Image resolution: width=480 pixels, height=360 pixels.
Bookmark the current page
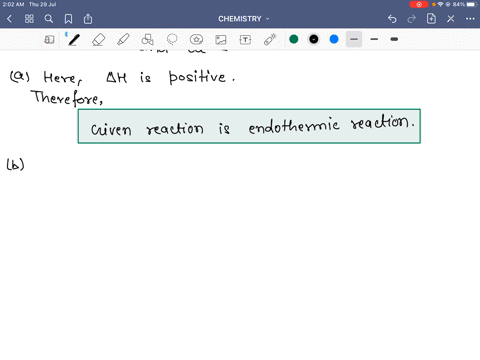[68, 19]
